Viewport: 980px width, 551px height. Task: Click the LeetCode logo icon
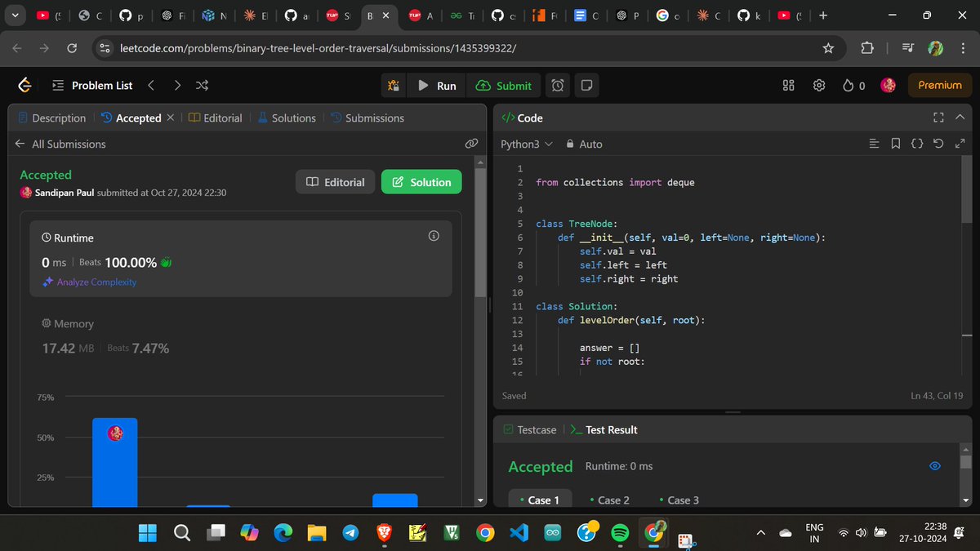[x=24, y=85]
